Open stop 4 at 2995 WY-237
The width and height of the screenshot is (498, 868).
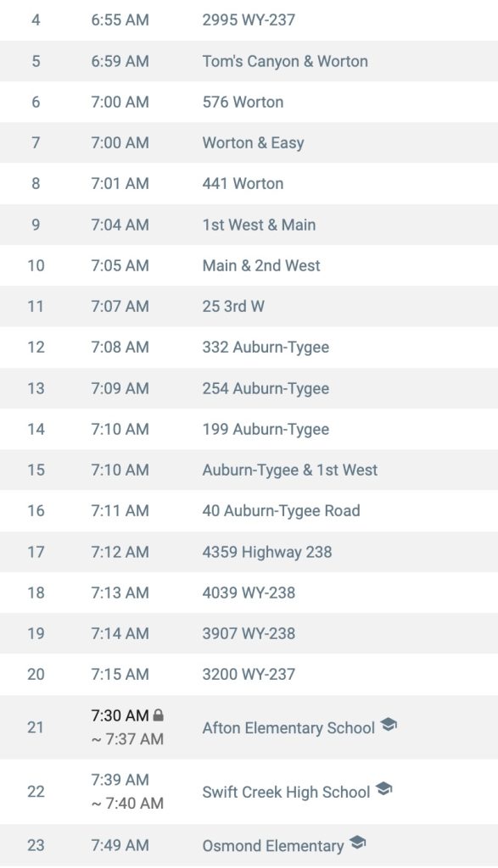point(249,20)
